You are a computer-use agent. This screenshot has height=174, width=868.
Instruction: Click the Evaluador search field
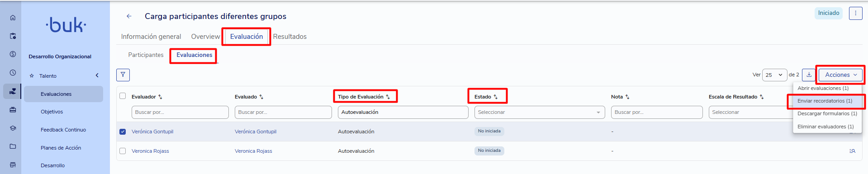point(180,112)
